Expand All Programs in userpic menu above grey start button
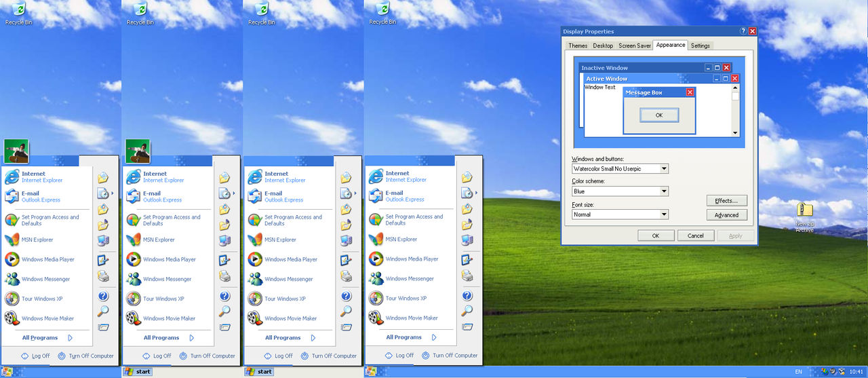 coord(170,337)
